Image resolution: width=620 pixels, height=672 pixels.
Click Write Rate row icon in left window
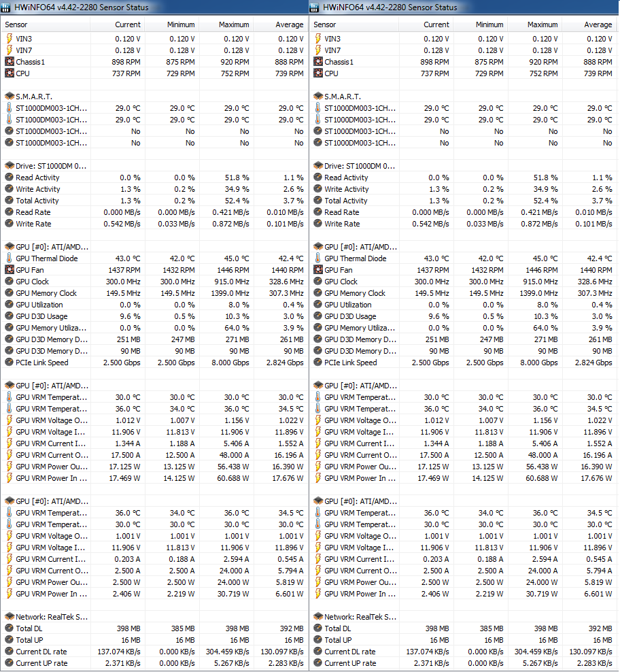pos(10,224)
